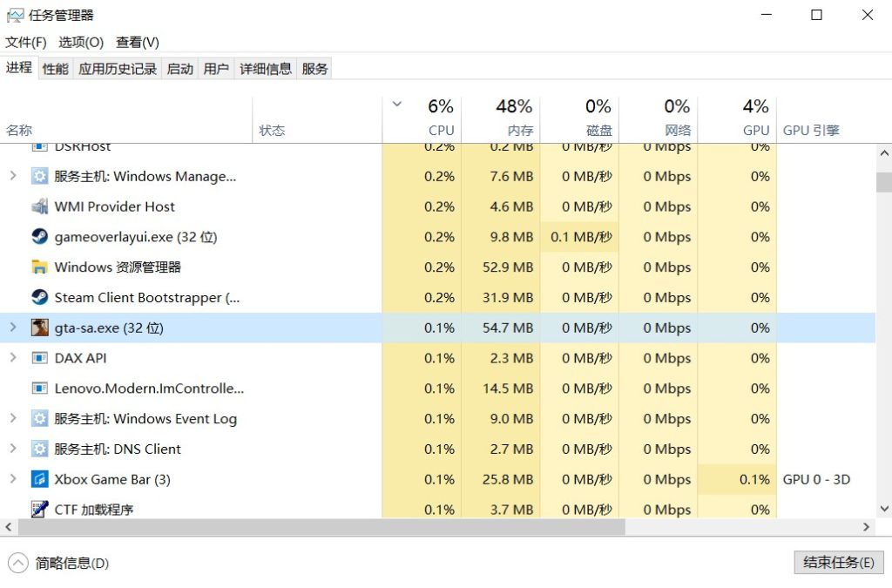Click the WMI Provider Host icon

click(39, 206)
